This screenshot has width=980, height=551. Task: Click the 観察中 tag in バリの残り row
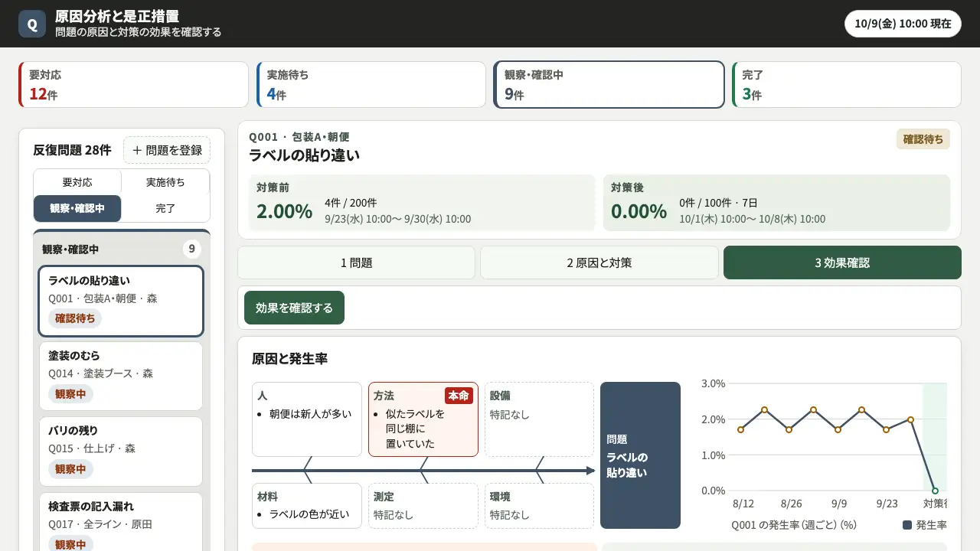70,469
